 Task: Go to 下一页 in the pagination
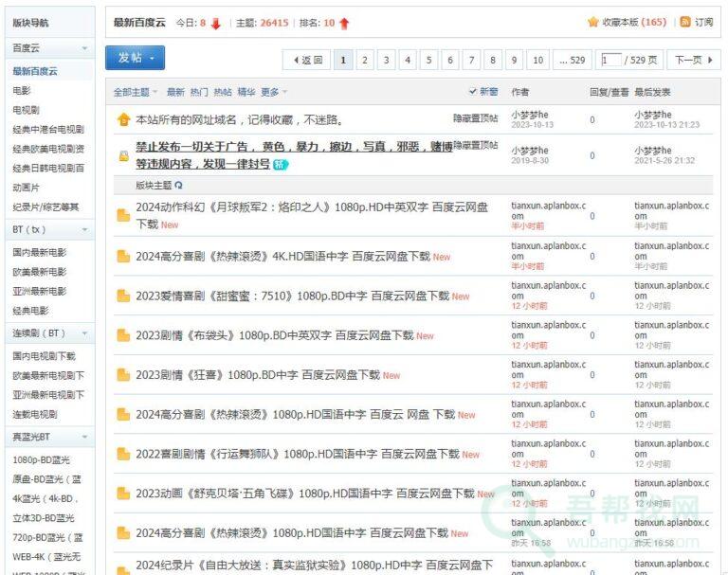[x=694, y=60]
